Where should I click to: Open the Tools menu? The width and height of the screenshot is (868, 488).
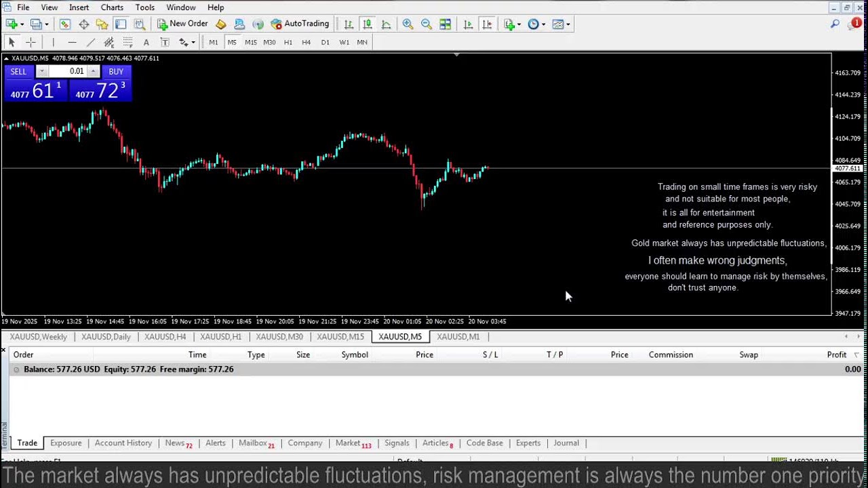pos(145,7)
